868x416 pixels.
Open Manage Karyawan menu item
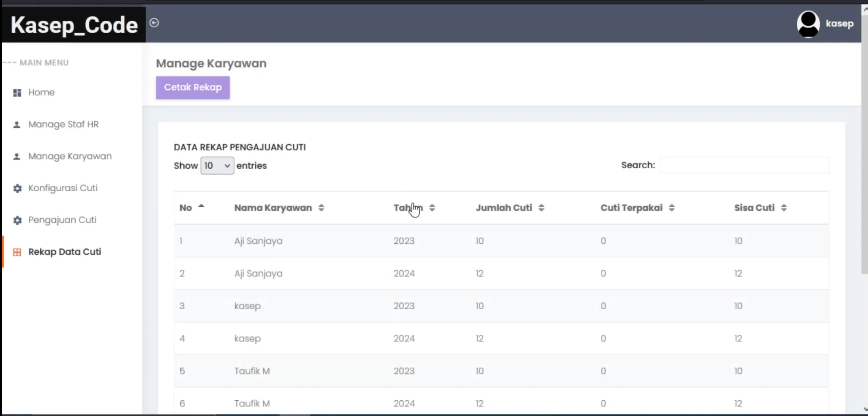pyautogui.click(x=70, y=156)
